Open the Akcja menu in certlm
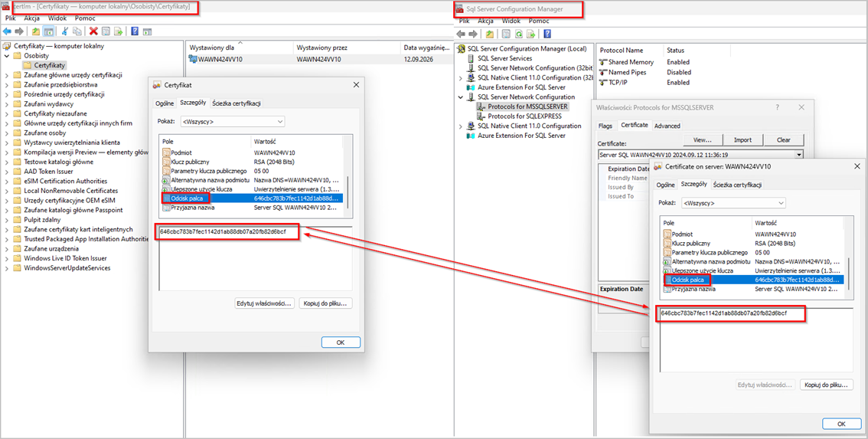This screenshot has width=868, height=439. tap(32, 18)
